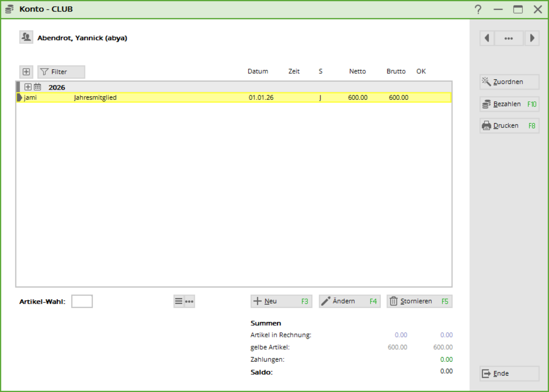Click the Zuordnen button
The height and width of the screenshot is (392, 549).
click(509, 82)
